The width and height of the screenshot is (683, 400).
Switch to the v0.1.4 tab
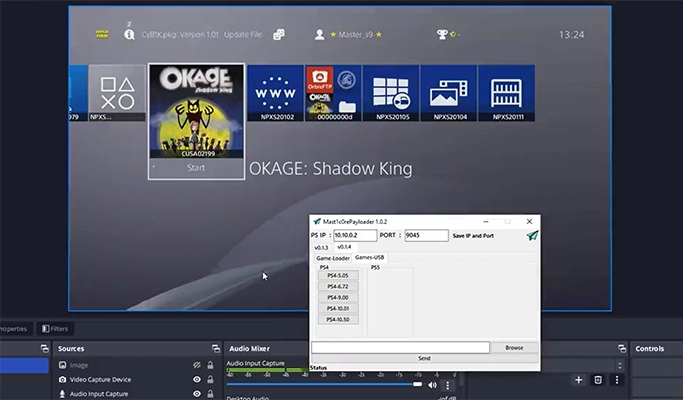(x=344, y=247)
